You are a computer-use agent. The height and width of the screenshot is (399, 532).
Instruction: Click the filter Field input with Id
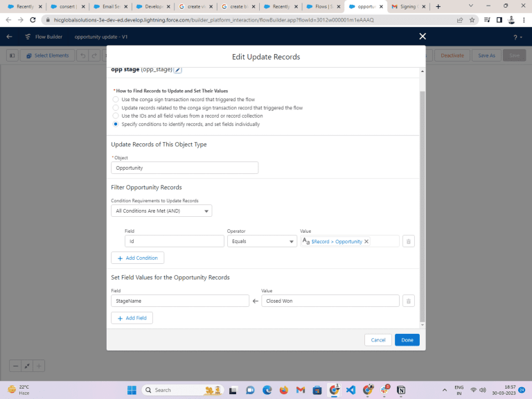[x=175, y=241]
